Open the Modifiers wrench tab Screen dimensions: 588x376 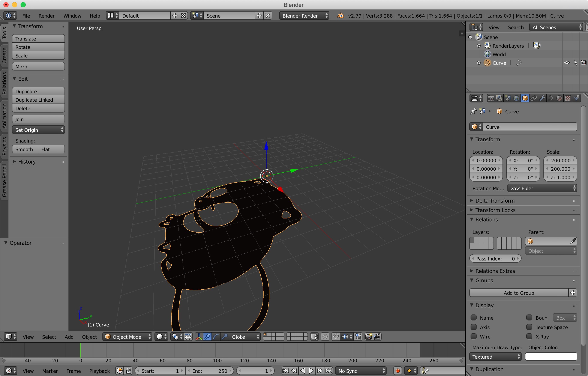(542, 98)
